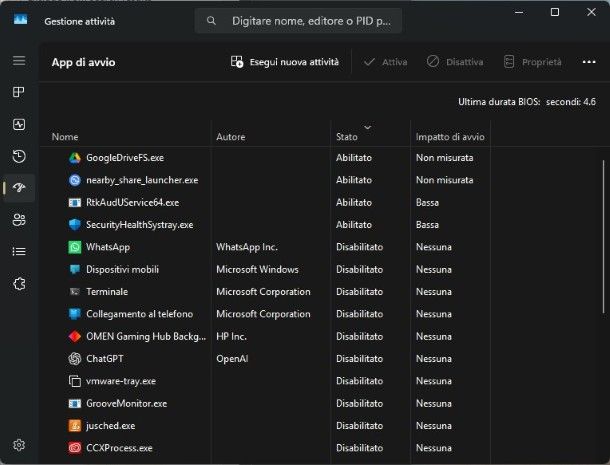Click the GoogleDriveFS.exe icon
This screenshot has width=610, height=465.
pyautogui.click(x=75, y=158)
